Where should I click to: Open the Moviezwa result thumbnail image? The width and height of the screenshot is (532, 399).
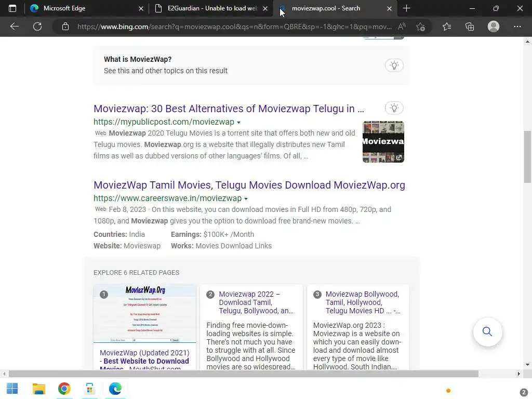383,142
